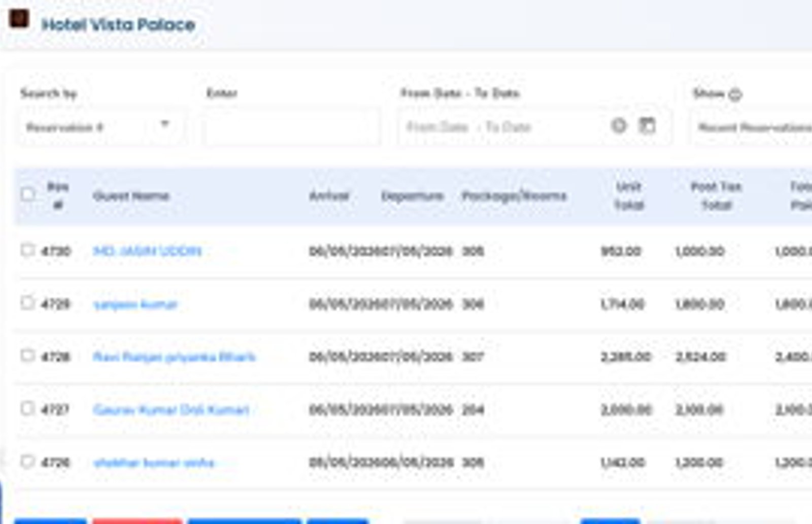The height and width of the screenshot is (524, 812).
Task: Focus the Enter search input field
Action: click(x=292, y=127)
